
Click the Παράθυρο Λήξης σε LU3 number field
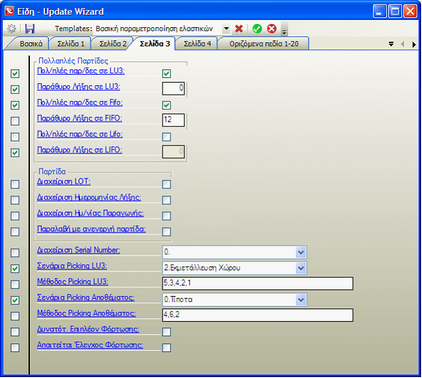pyautogui.click(x=173, y=88)
